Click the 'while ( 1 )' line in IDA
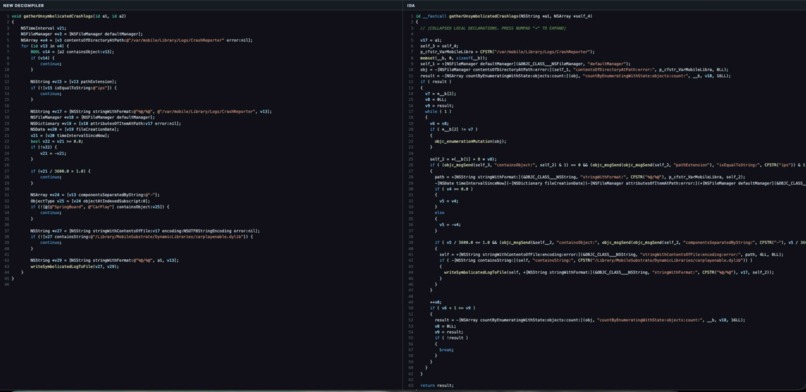The width and height of the screenshot is (806, 392). (x=437, y=111)
